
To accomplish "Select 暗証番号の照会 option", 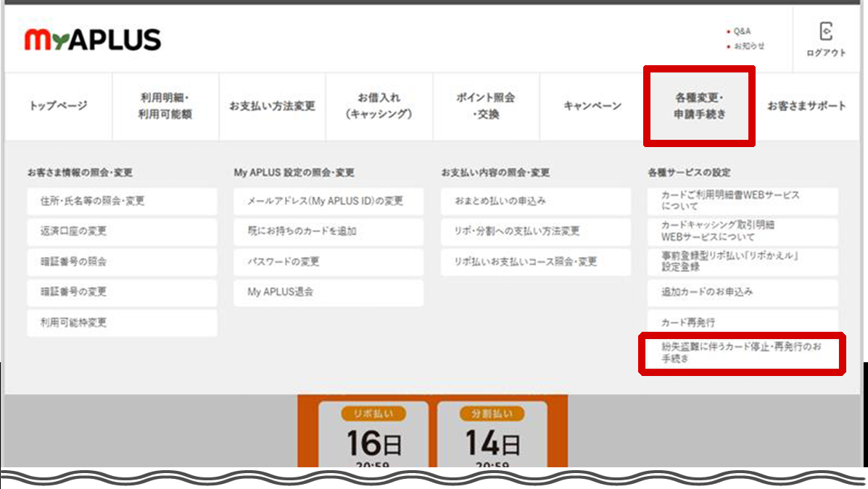I will pyautogui.click(x=122, y=262).
